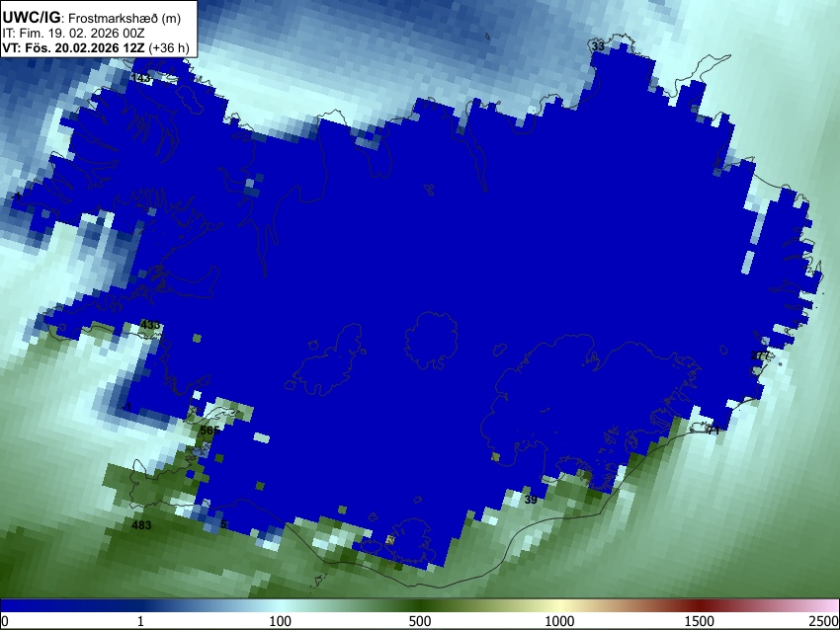Click the map value label "71"
840x630 pixels.
tap(714, 430)
